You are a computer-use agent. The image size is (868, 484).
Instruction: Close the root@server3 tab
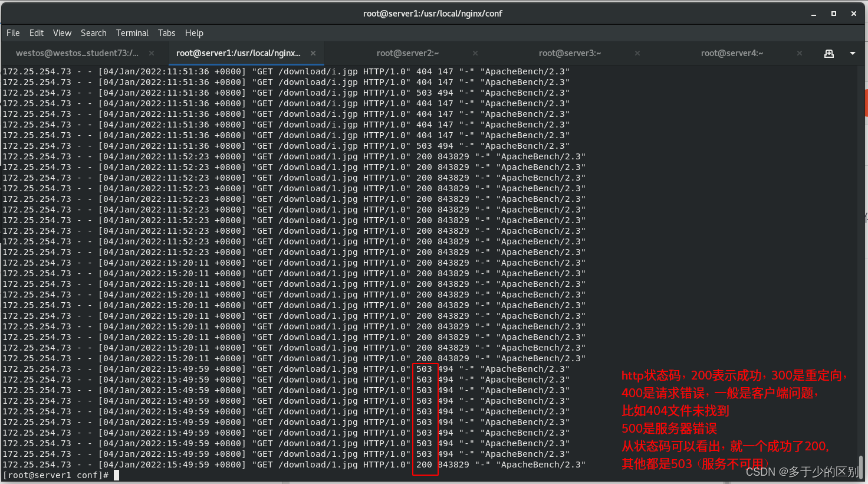click(x=637, y=53)
